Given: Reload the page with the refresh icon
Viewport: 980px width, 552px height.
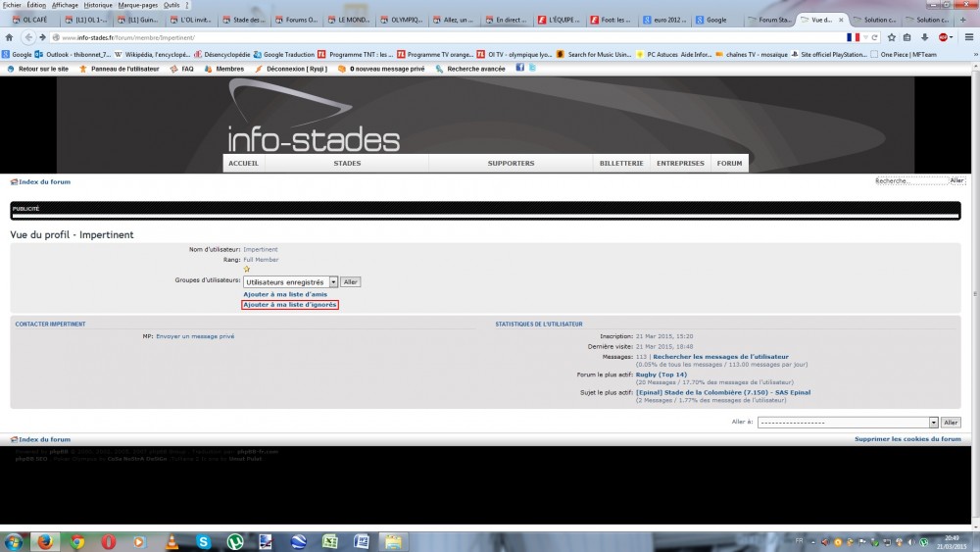Looking at the screenshot, I should [875, 37].
